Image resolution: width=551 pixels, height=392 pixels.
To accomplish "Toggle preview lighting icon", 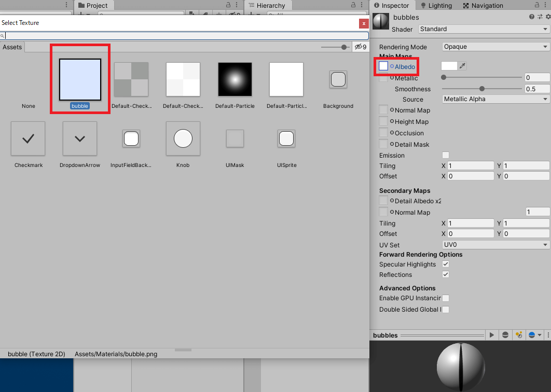I will coord(519,335).
